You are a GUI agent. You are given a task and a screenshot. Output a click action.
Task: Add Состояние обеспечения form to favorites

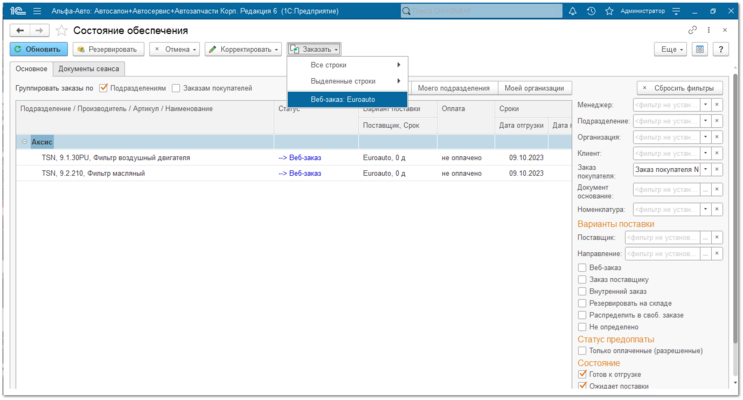[61, 31]
